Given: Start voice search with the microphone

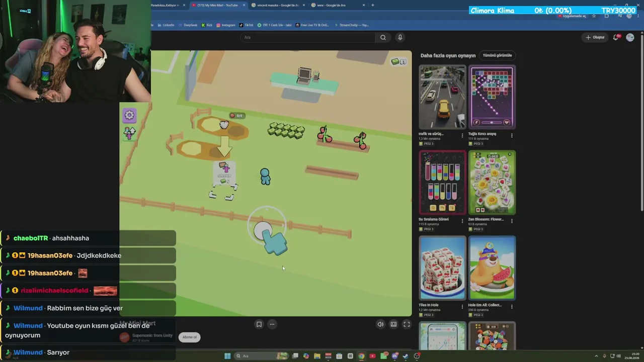Looking at the screenshot, I should (400, 37).
